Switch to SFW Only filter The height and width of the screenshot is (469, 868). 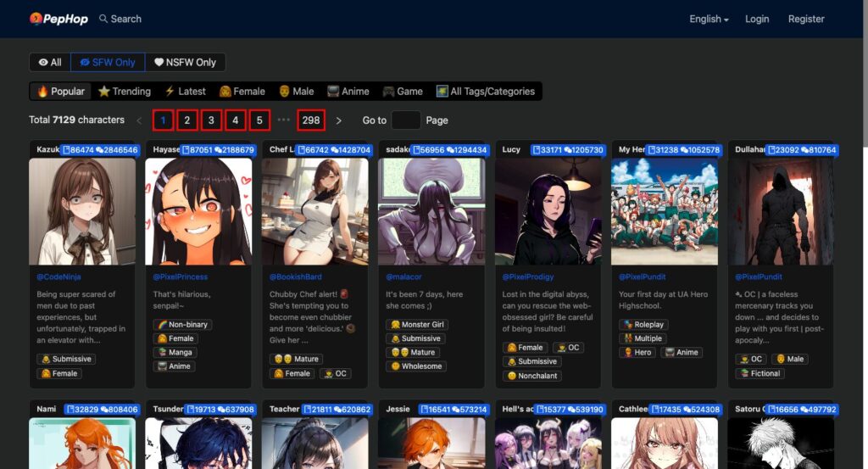coord(108,62)
